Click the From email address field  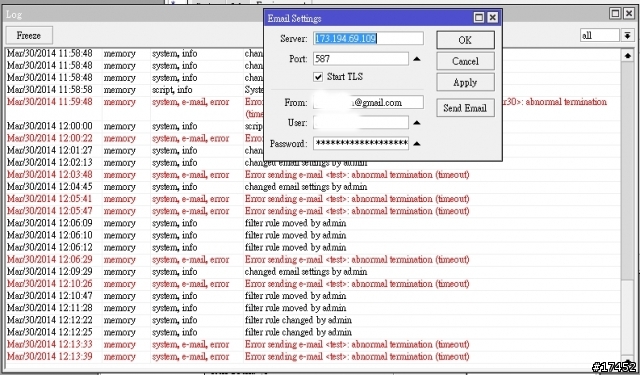tap(368, 102)
